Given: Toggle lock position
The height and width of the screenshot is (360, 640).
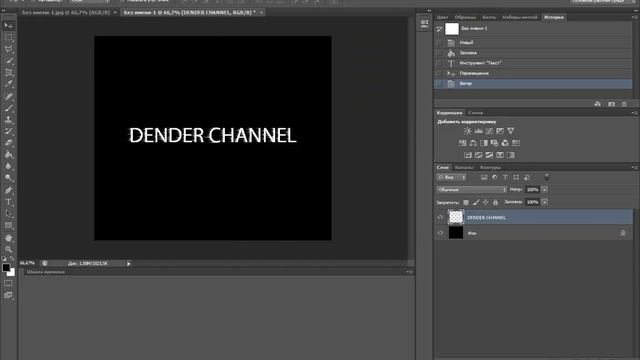Looking at the screenshot, I should [x=486, y=202].
